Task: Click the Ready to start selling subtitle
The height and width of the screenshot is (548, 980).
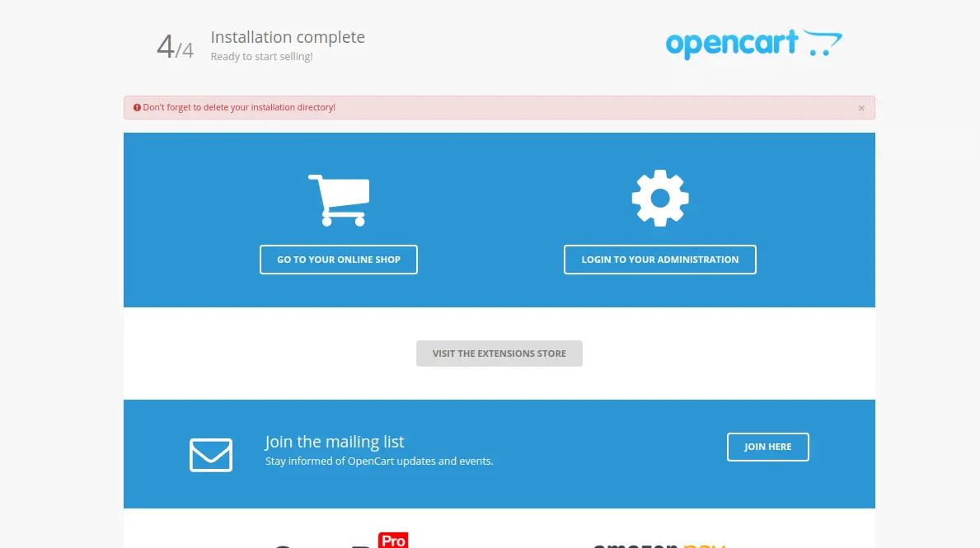Action: pos(261,56)
